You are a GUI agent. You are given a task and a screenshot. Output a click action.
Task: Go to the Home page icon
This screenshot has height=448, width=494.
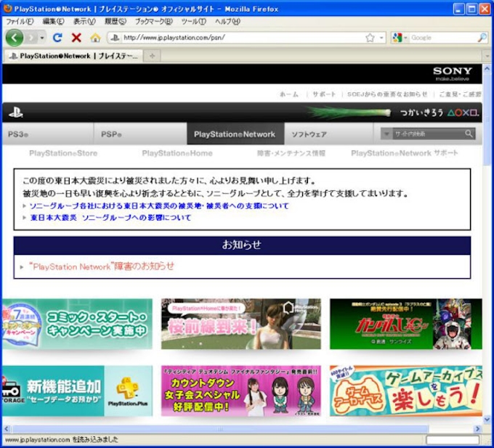click(95, 38)
